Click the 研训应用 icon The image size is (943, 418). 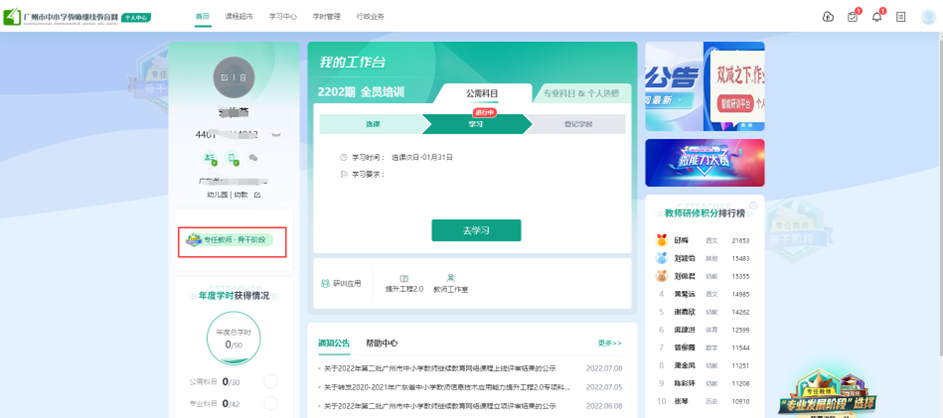click(x=325, y=283)
